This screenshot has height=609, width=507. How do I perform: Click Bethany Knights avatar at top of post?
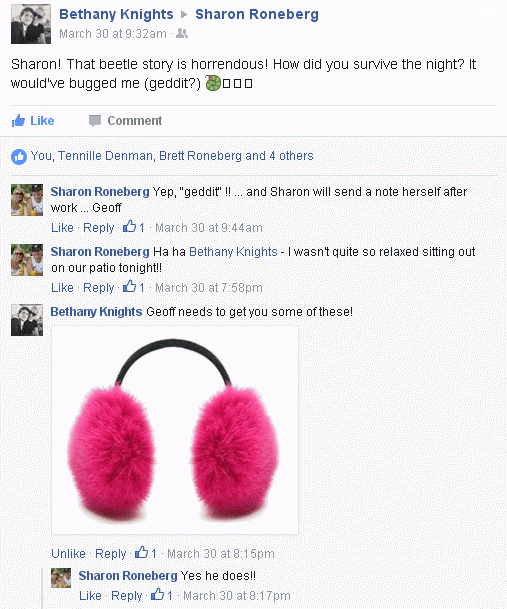pos(31,24)
